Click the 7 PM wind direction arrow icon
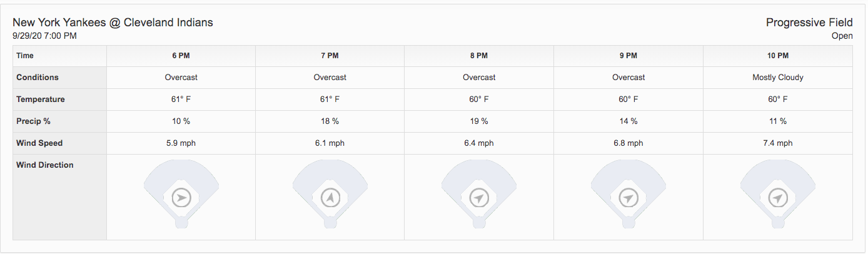868x256 pixels. 330,198
